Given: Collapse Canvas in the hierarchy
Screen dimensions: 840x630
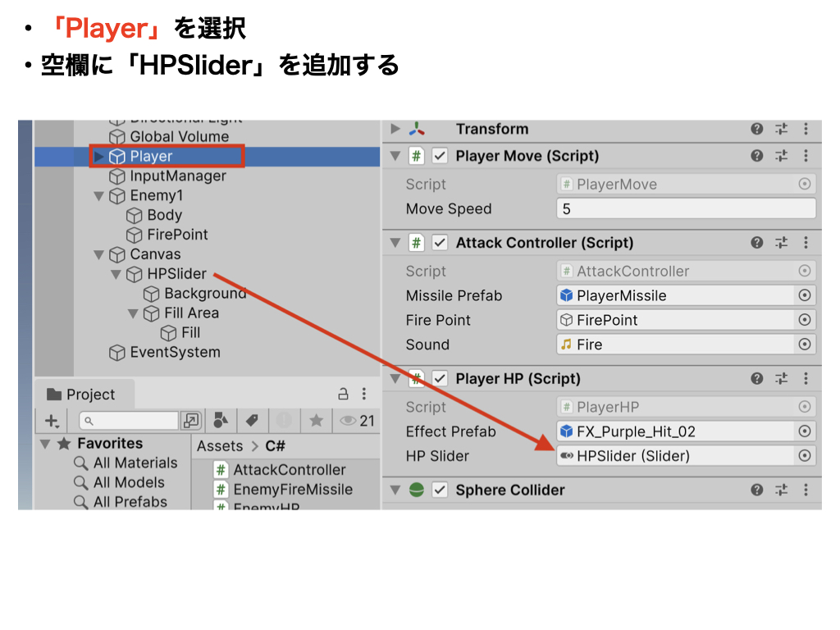Looking at the screenshot, I should pos(99,254).
